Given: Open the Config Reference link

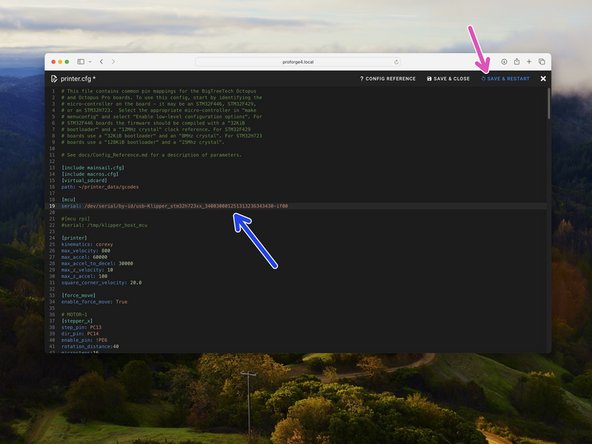Looking at the screenshot, I should [387, 79].
